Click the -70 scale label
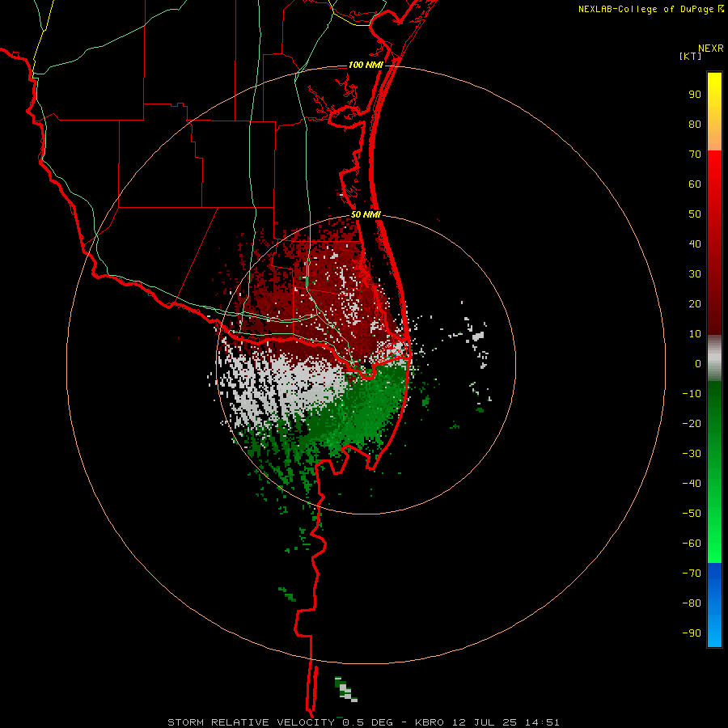This screenshot has width=728, height=728. pos(692,574)
